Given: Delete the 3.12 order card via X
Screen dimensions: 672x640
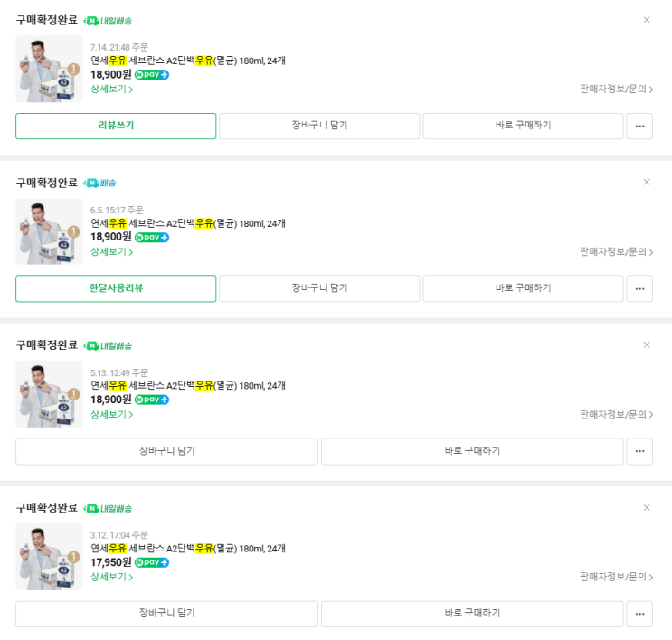Looking at the screenshot, I should click(647, 507).
